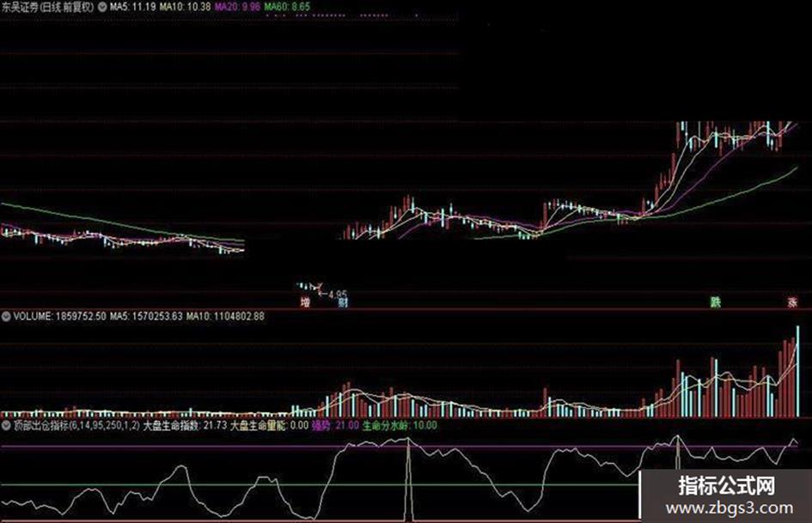Click the volume MA5: 1570253.63 label
This screenshot has height=523, width=812.
click(146, 316)
